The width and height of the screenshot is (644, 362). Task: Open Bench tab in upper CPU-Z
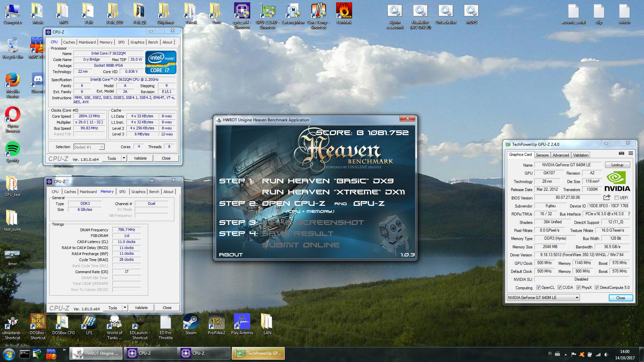tap(153, 42)
